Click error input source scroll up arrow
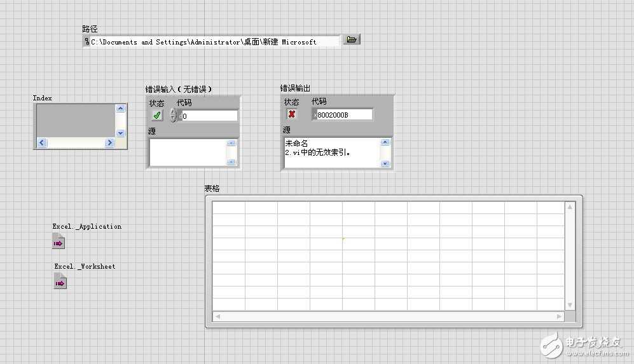 [x=231, y=143]
